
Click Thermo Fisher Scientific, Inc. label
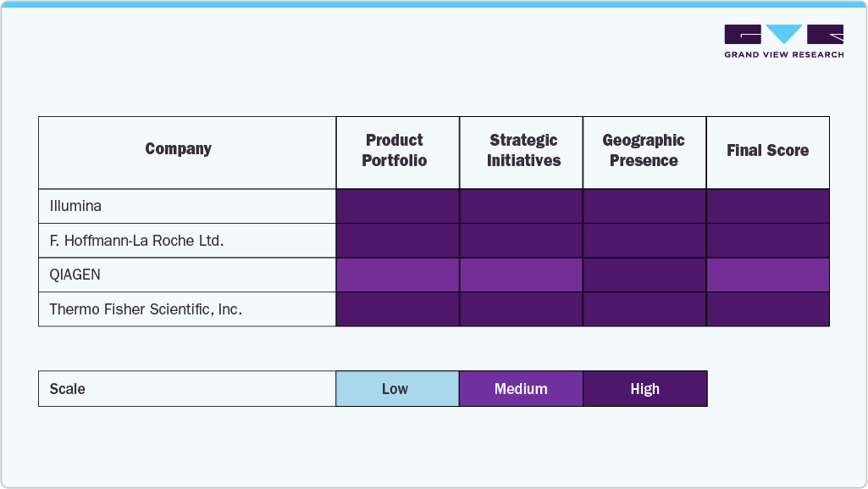click(x=146, y=309)
